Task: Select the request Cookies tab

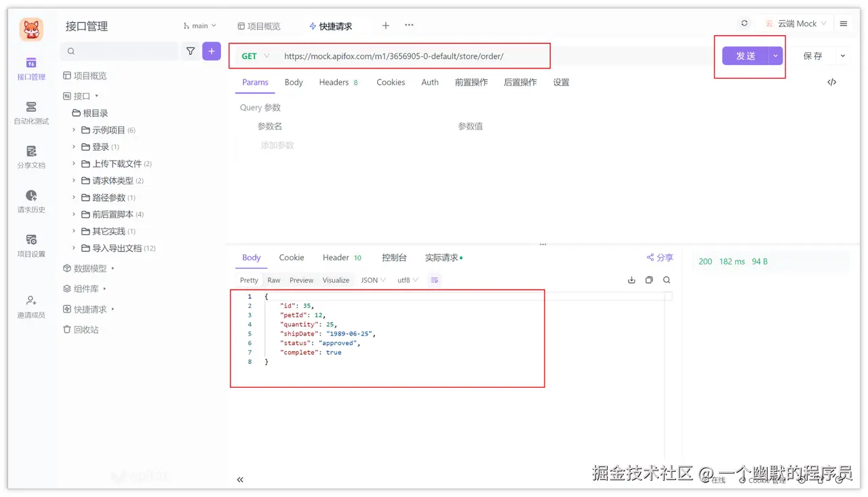Action: pos(391,82)
